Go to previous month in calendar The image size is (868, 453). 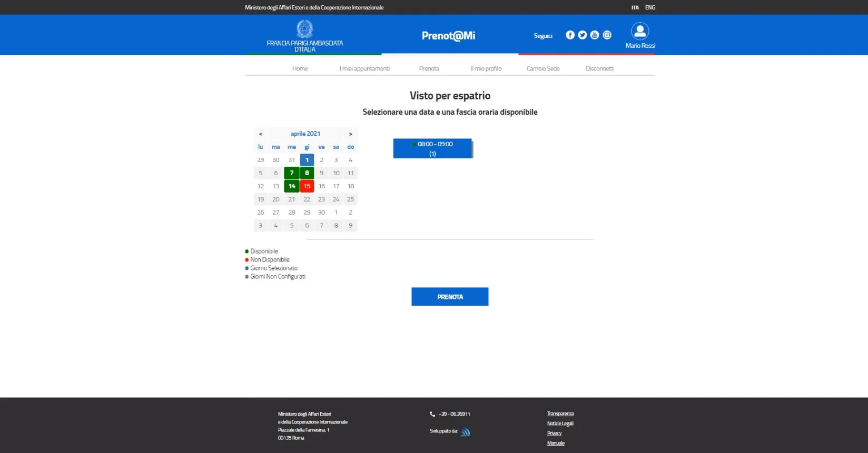[x=260, y=134]
